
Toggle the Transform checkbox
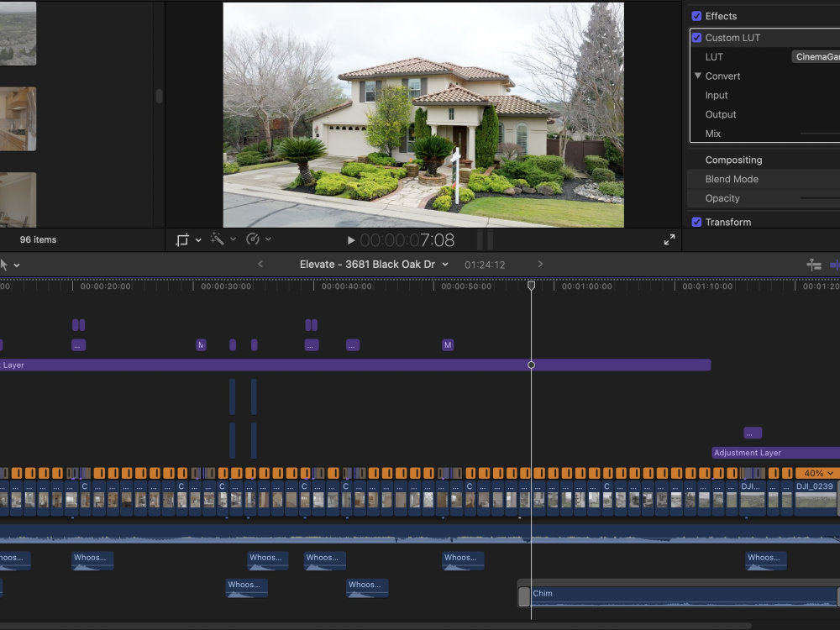click(x=696, y=222)
